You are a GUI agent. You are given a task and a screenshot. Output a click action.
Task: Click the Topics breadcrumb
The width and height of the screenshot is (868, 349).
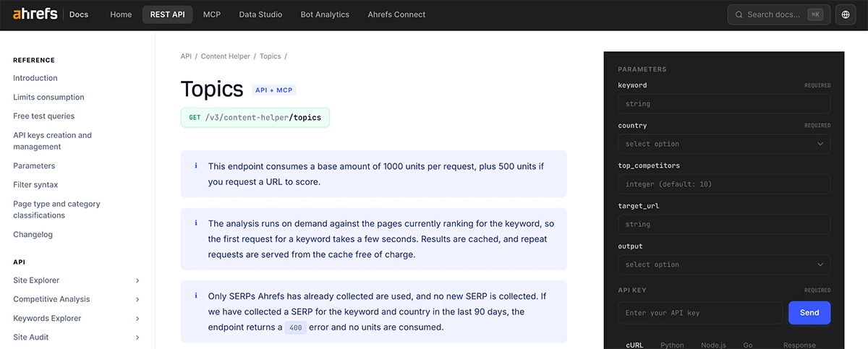(271, 56)
